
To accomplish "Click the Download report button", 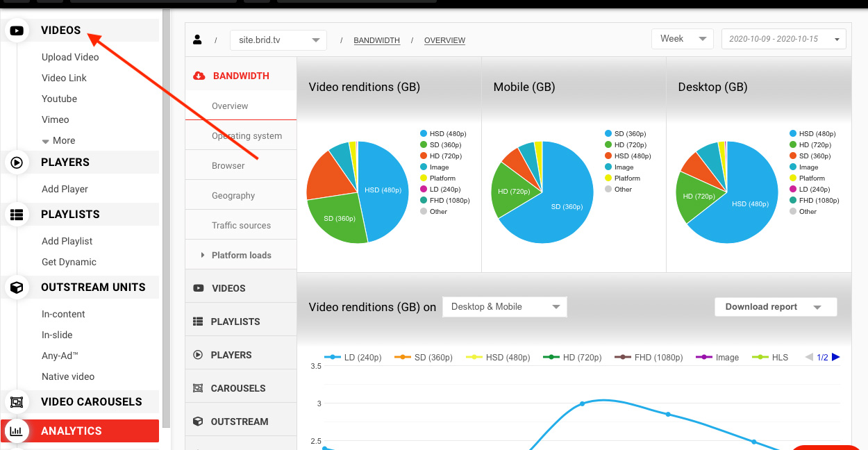I will [x=775, y=307].
